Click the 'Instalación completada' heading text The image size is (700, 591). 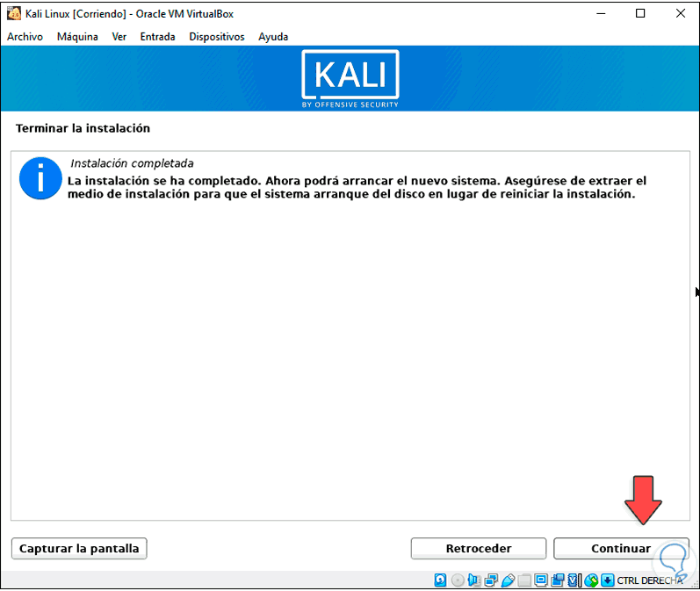(x=132, y=163)
